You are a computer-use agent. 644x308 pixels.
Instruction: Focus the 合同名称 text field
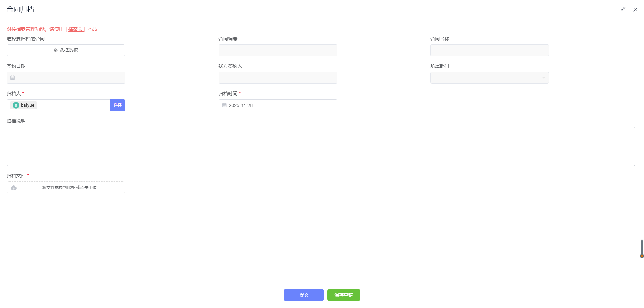(x=489, y=50)
